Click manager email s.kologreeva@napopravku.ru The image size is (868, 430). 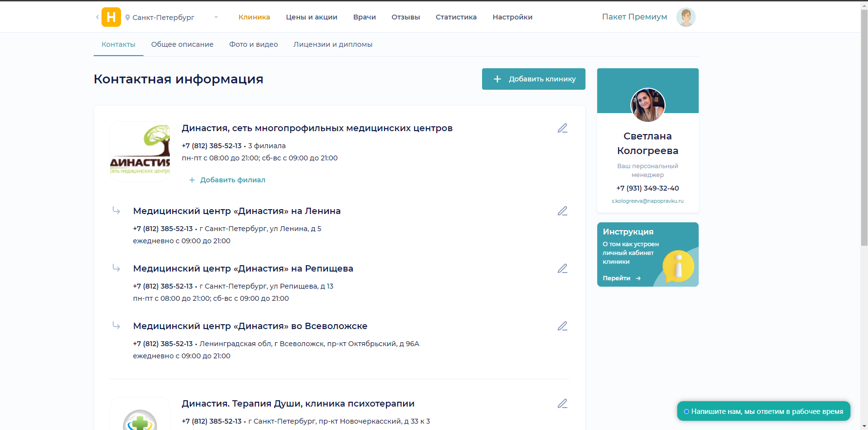tap(647, 201)
